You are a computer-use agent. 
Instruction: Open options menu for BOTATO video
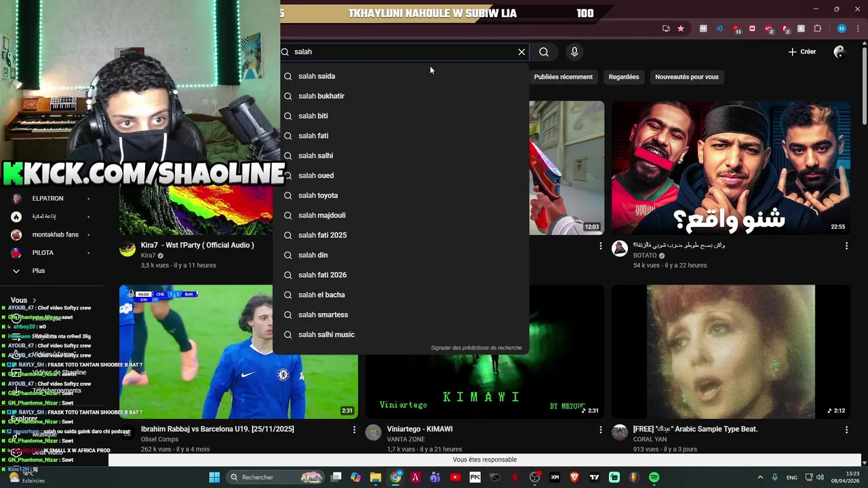[846, 246]
